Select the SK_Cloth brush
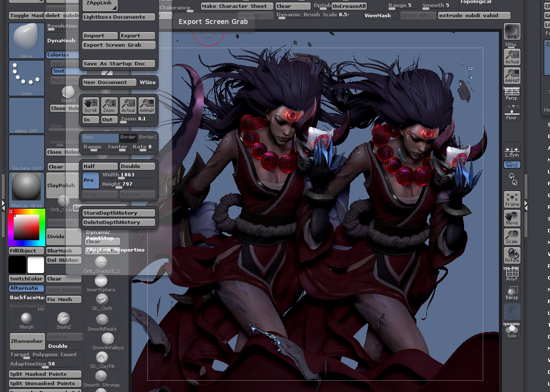Image resolution: width=550 pixels, height=392 pixels. point(102,302)
